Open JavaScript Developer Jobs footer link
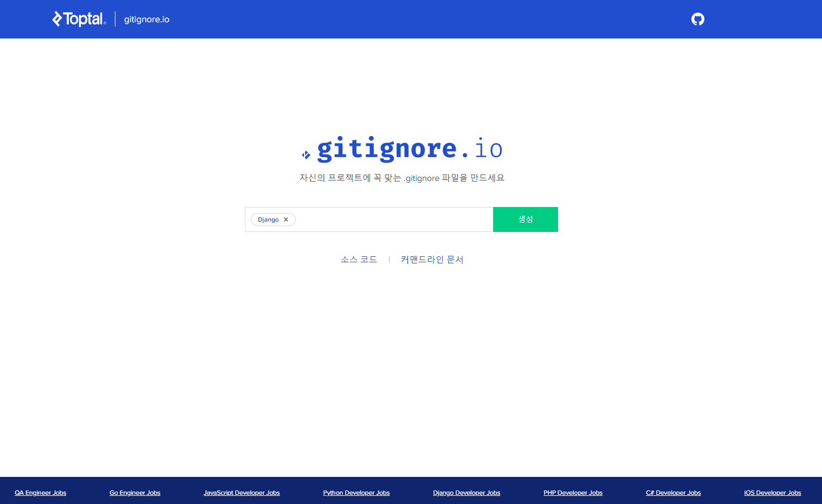The width and height of the screenshot is (822, 504). pyautogui.click(x=242, y=493)
